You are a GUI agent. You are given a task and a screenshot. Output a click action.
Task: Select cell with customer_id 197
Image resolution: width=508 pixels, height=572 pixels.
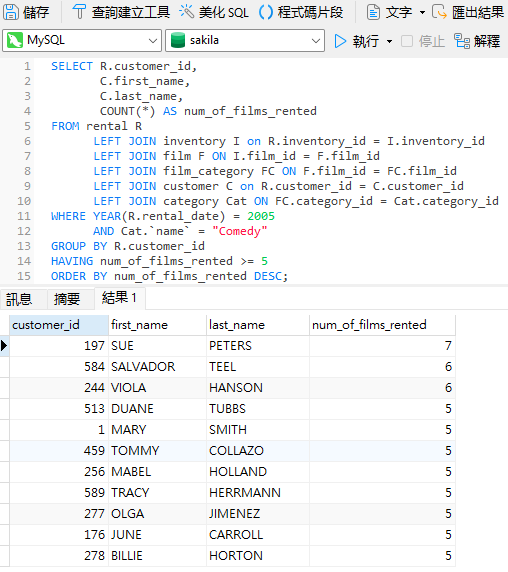59,345
